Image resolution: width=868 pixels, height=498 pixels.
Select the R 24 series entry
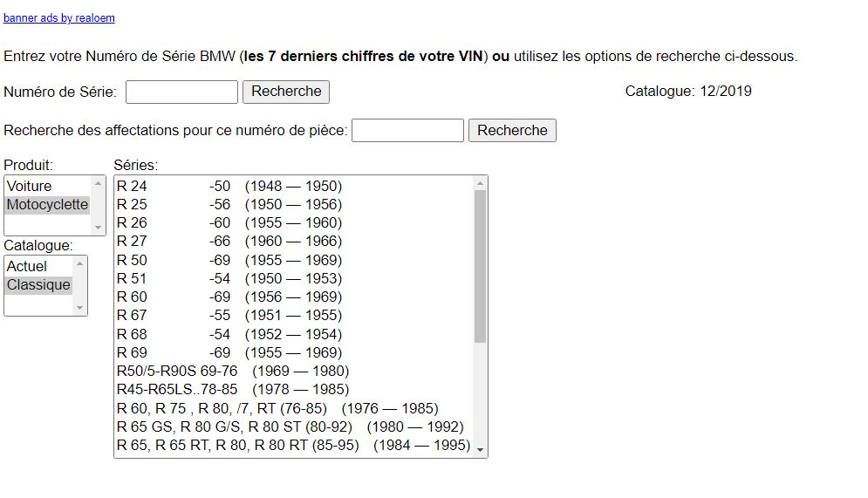(229, 186)
